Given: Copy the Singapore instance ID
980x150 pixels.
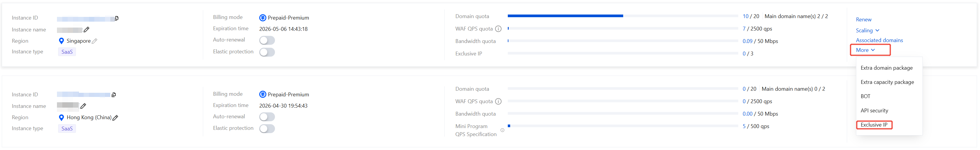Looking at the screenshot, I should pos(117,18).
